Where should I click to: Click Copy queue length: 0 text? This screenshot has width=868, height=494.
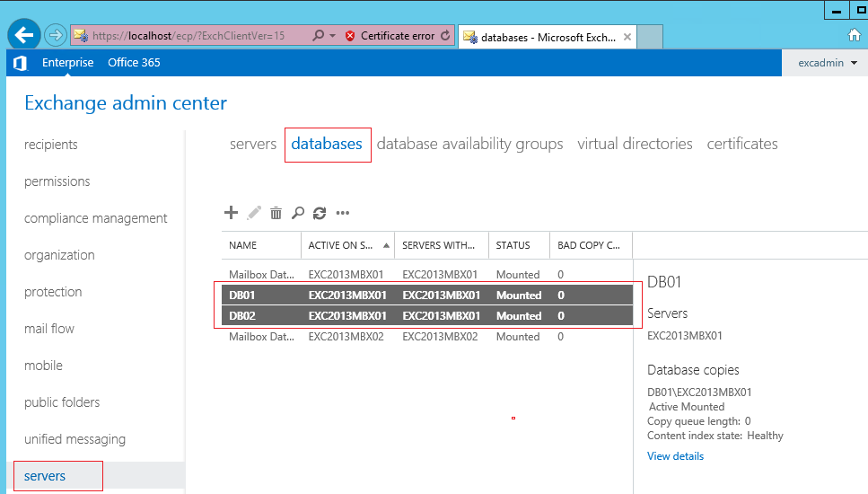click(x=698, y=421)
